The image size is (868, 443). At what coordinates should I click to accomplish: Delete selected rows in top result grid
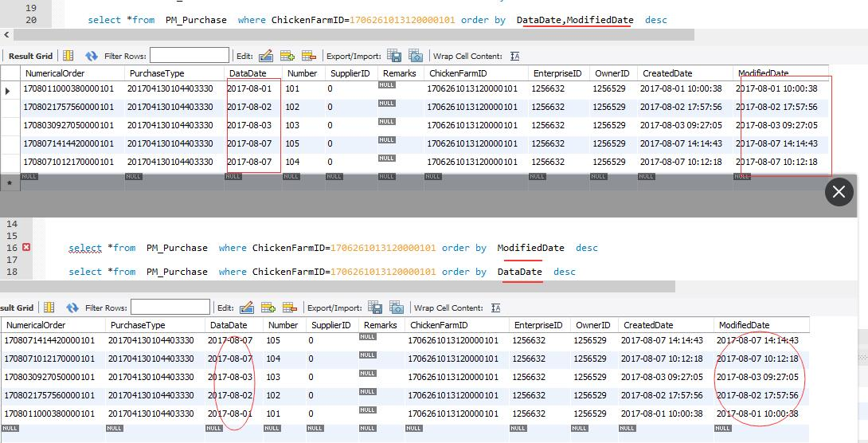coord(309,56)
